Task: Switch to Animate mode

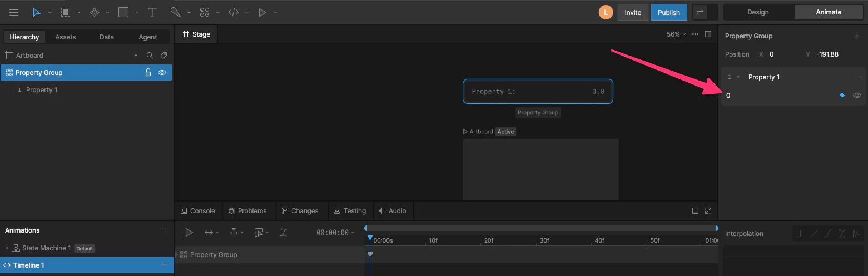Action: [829, 12]
